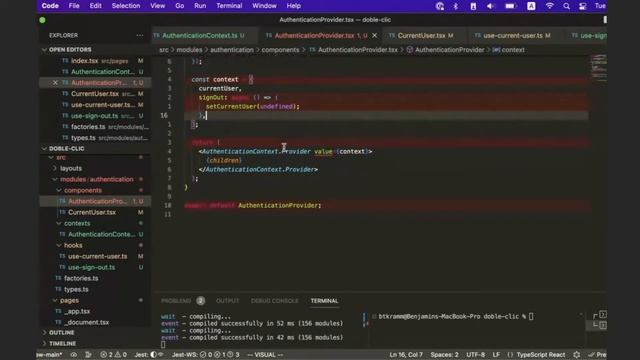The width and height of the screenshot is (640, 360).
Task: Collapse the DOBLE-CLIC project section
Action: coord(44,149)
